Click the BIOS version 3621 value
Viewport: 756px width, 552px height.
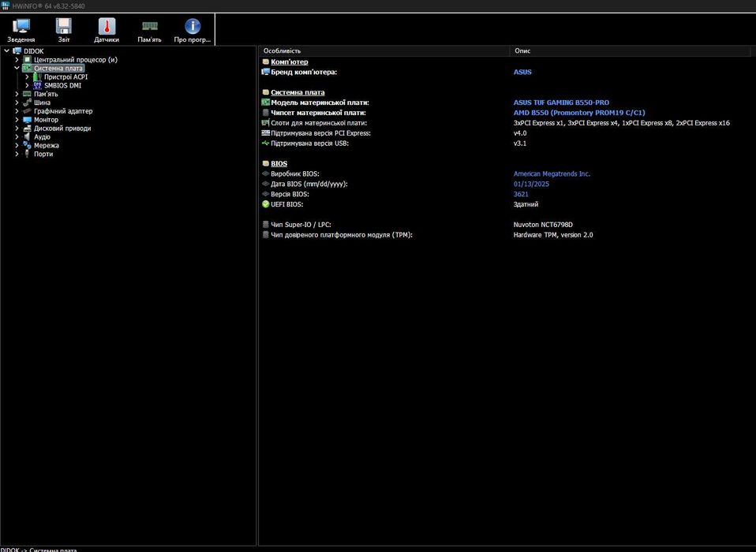pos(521,194)
